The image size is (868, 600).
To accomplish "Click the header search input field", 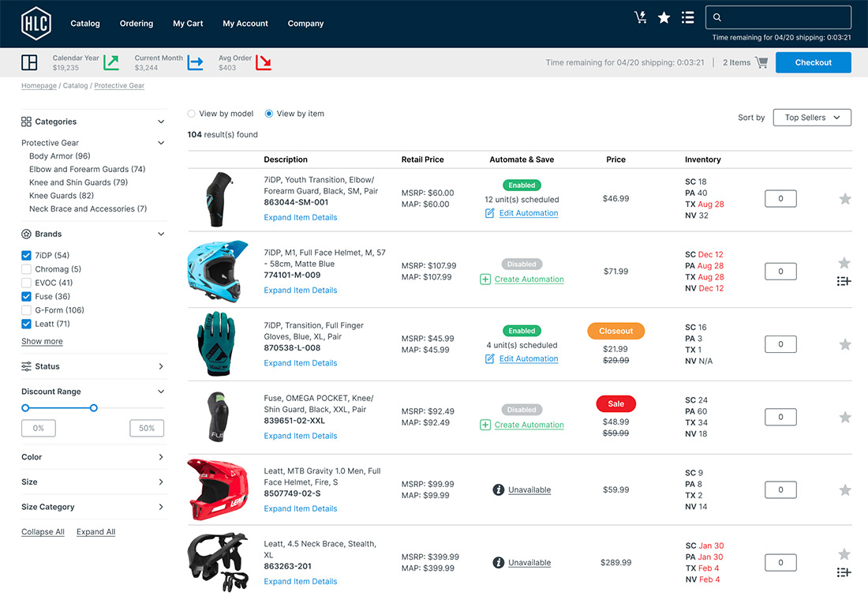I will [x=778, y=17].
